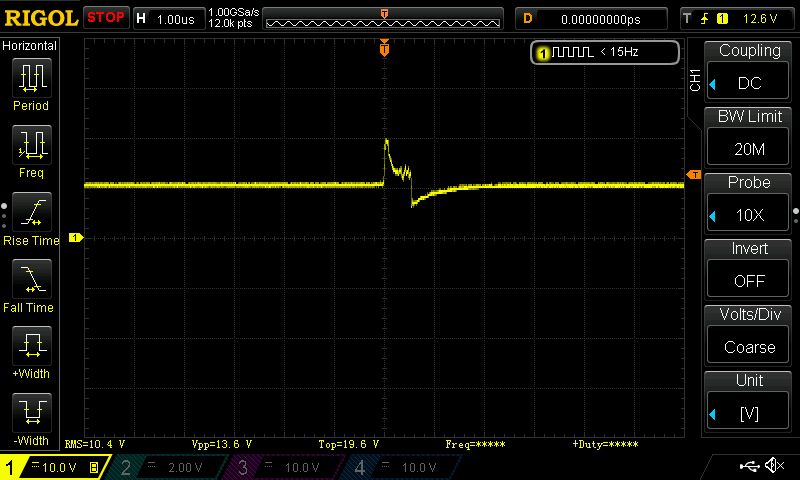This screenshot has width=800, height=480.
Task: Click the trigger source channel 1 badge
Action: 722,19
